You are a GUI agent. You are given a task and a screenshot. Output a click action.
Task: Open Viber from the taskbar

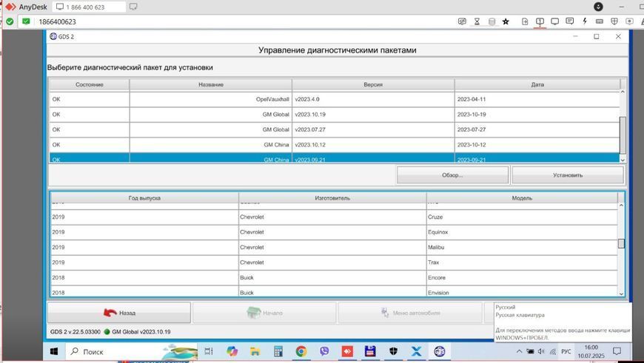(x=324, y=351)
